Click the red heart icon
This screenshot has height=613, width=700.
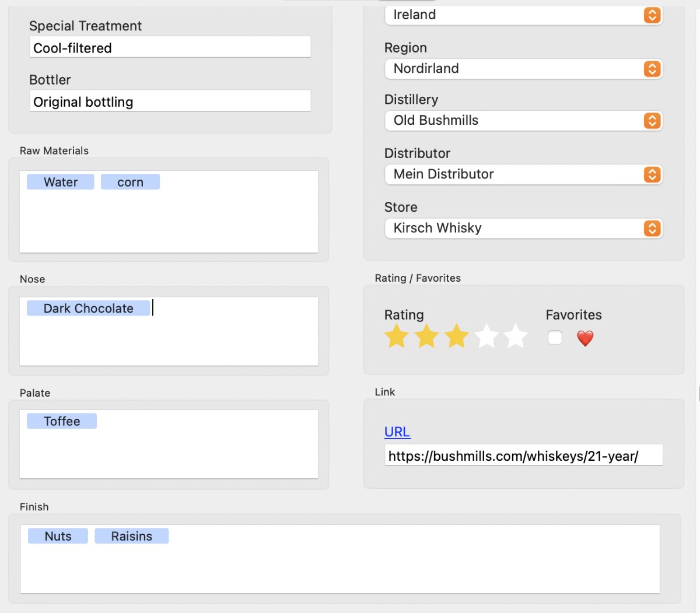[585, 338]
